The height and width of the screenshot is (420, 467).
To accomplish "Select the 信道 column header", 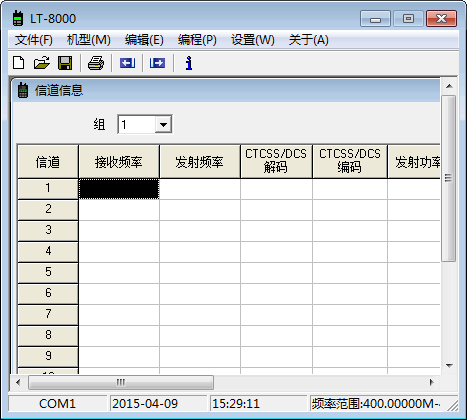I will coord(48,162).
